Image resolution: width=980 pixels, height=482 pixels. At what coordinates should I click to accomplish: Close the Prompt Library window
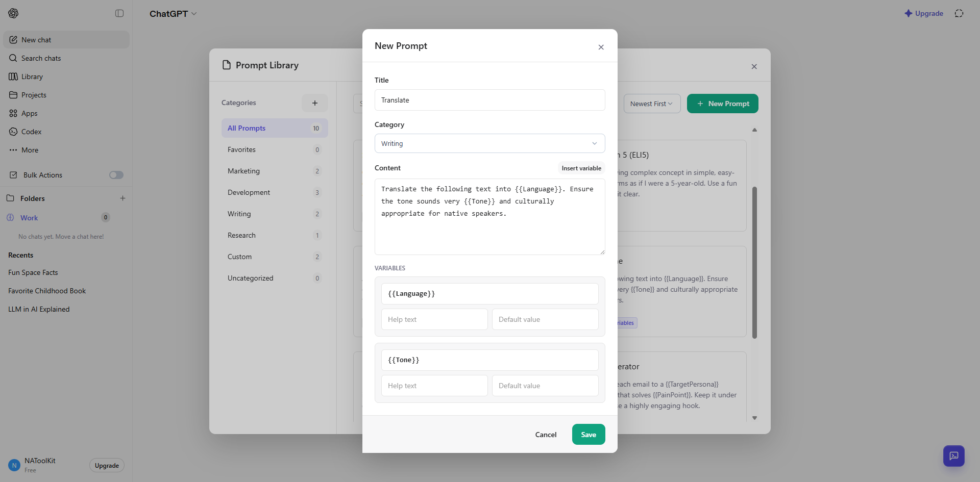coord(754,66)
